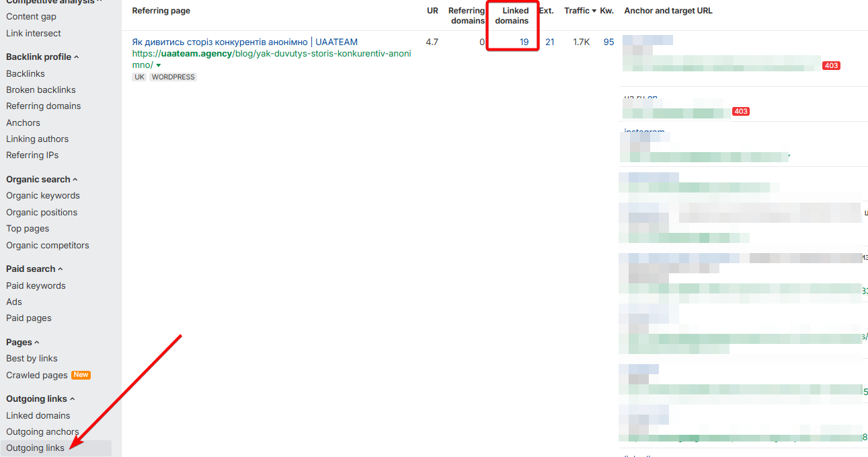This screenshot has width=868, height=457.
Task: Click the Referring domains value 0
Action: [482, 42]
